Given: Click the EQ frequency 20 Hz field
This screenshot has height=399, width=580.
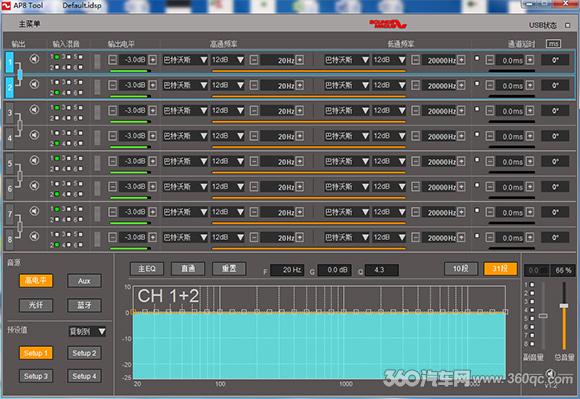Looking at the screenshot, I should click(x=287, y=270).
